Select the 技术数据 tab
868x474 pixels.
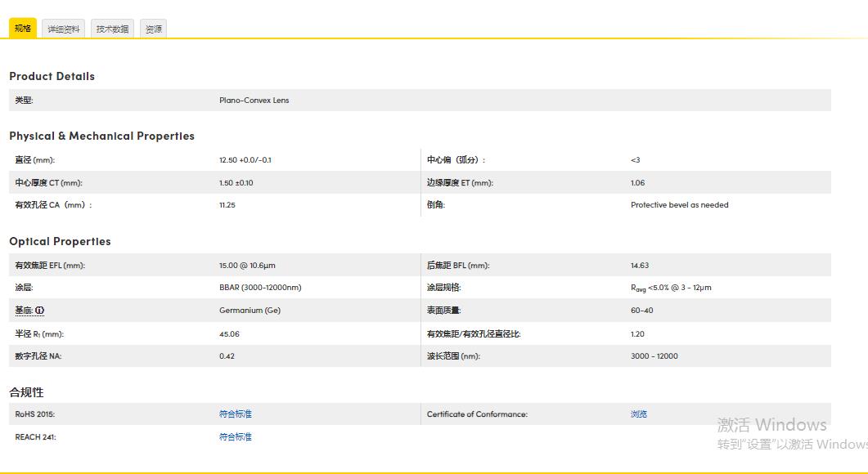pyautogui.click(x=111, y=27)
